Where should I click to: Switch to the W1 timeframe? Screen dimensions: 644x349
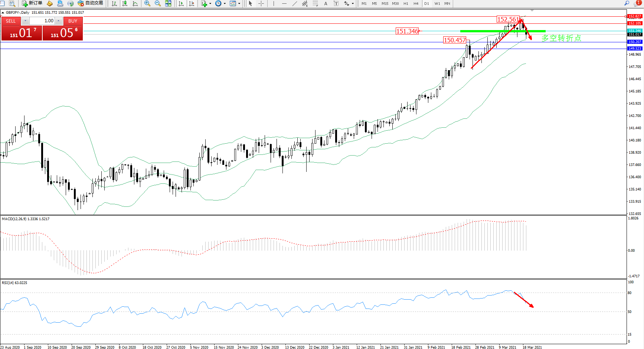click(437, 3)
